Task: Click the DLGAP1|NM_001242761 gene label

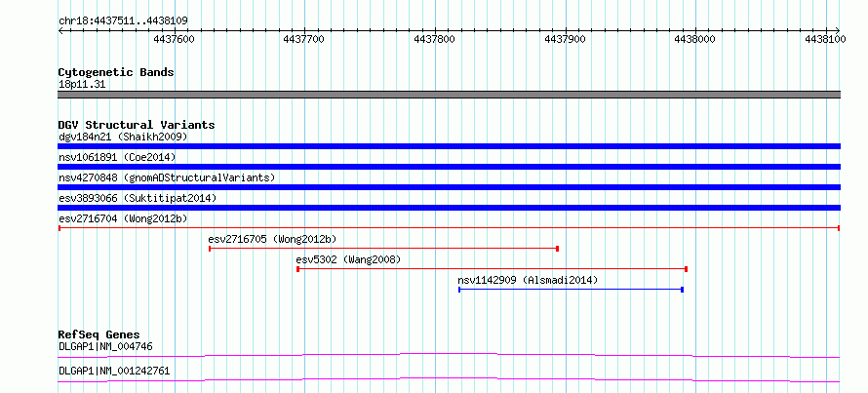Action: 114,371
